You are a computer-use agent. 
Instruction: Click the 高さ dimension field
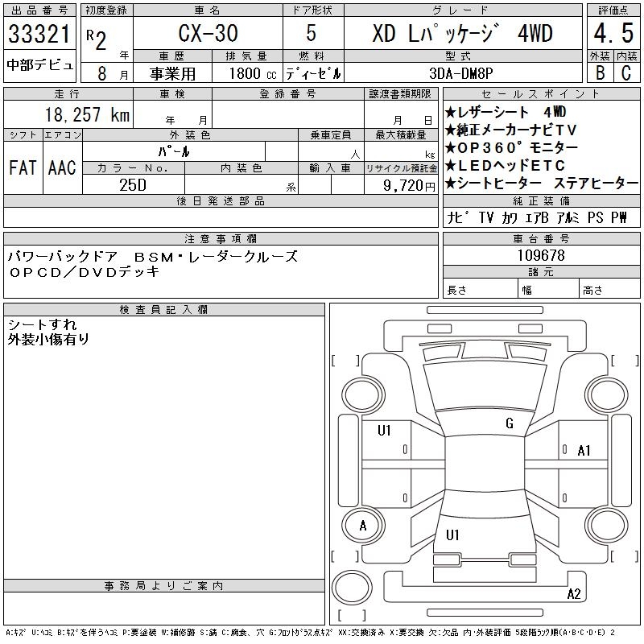tap(609, 290)
